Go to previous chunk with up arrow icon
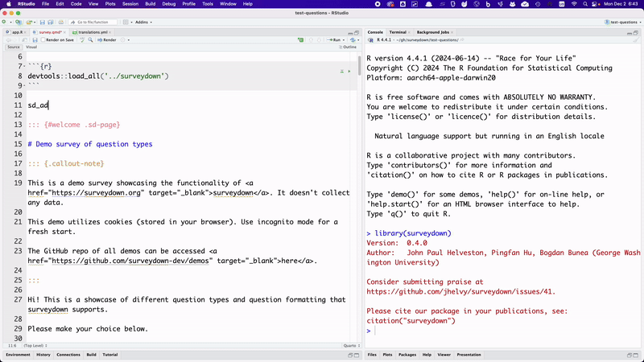 [x=311, y=39]
